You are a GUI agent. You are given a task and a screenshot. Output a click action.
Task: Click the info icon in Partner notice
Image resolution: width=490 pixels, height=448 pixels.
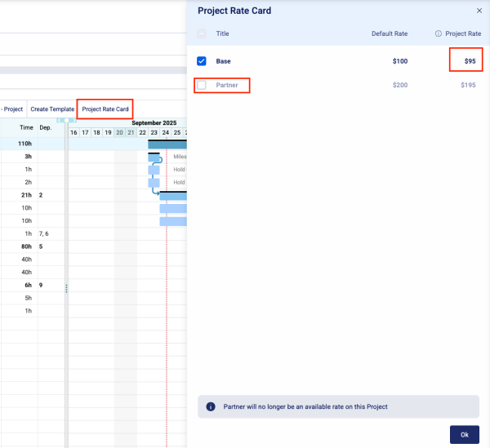tap(210, 406)
